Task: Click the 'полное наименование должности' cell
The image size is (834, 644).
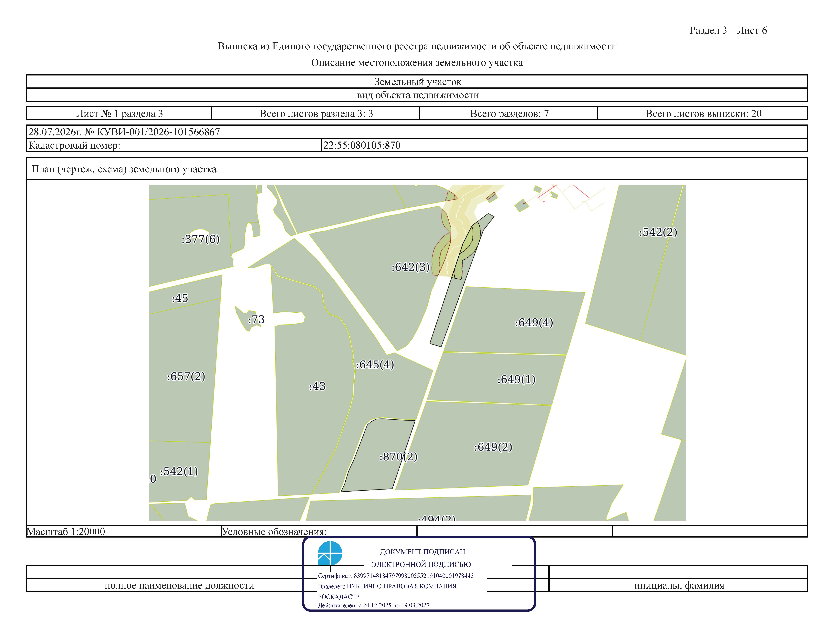Action: (180, 585)
